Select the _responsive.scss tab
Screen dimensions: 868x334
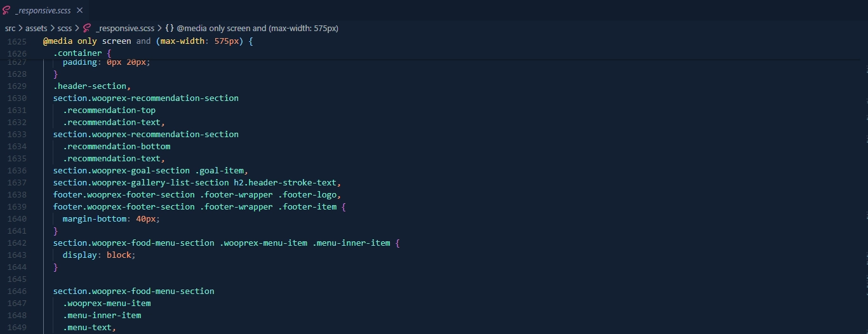(x=43, y=11)
